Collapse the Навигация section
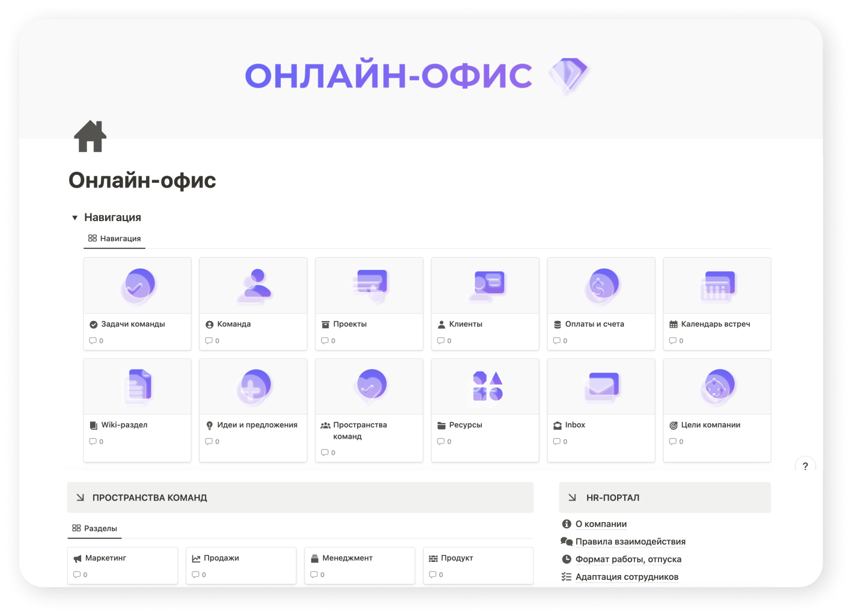The width and height of the screenshot is (852, 616). pyautogui.click(x=75, y=217)
